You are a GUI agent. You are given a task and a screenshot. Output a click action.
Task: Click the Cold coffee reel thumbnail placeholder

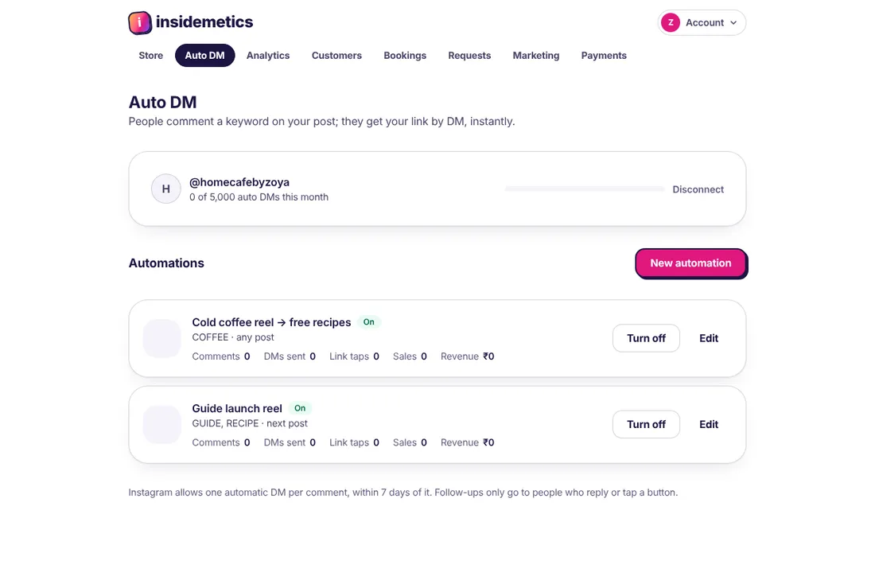(161, 338)
